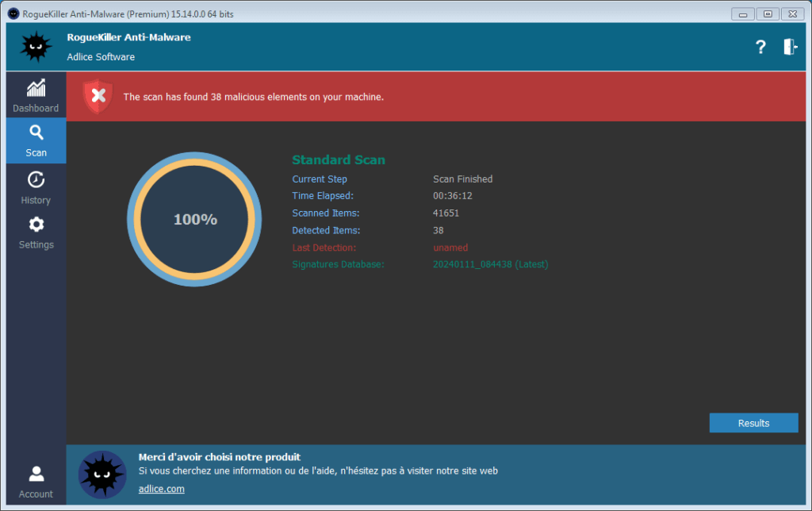Open the Settings gear in the sidebar
The image size is (812, 511).
tap(36, 225)
